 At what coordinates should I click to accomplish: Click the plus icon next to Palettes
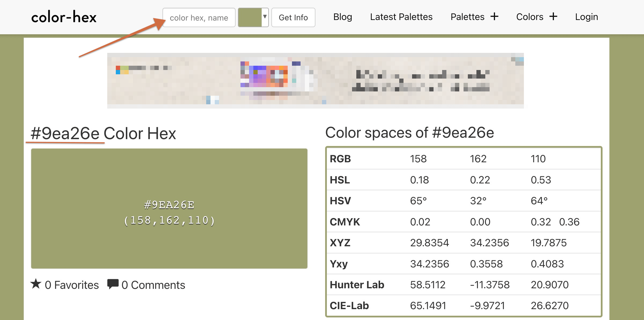pos(494,17)
